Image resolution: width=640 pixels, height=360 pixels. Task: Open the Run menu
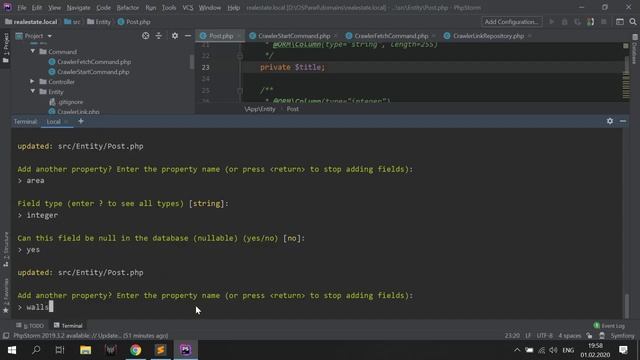coord(151,7)
